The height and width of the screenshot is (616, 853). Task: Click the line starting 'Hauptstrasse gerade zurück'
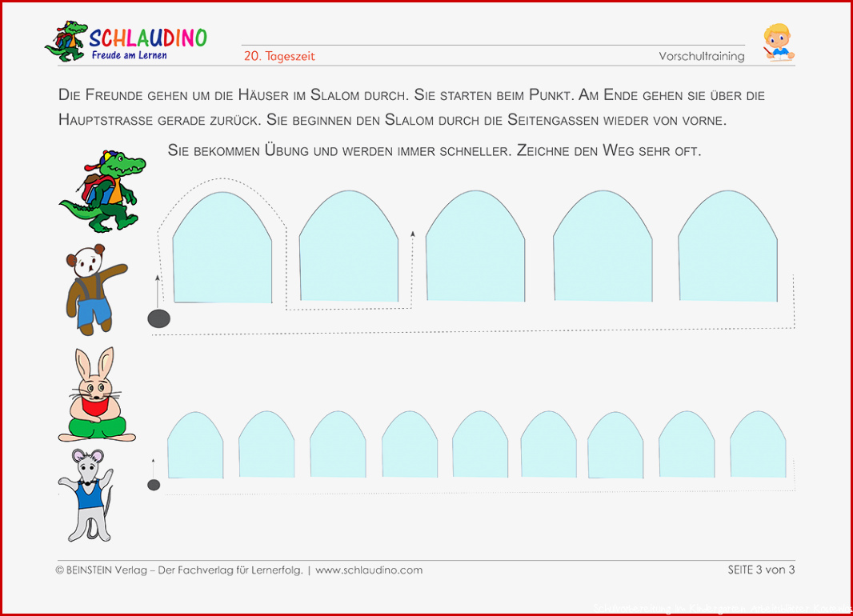tap(392, 120)
